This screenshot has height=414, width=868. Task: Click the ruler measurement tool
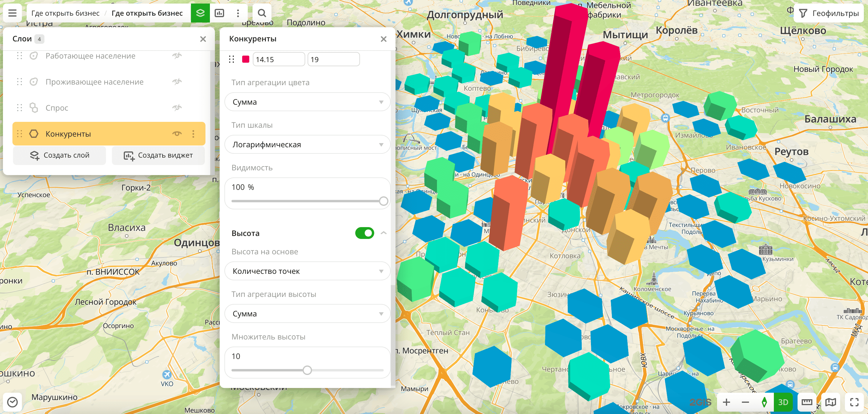click(807, 402)
